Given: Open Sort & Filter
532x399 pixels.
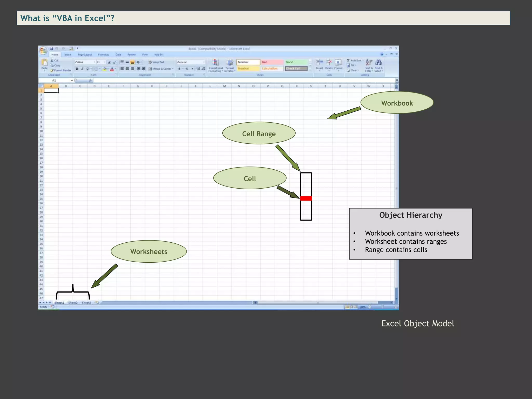Looking at the screenshot, I should (x=369, y=66).
